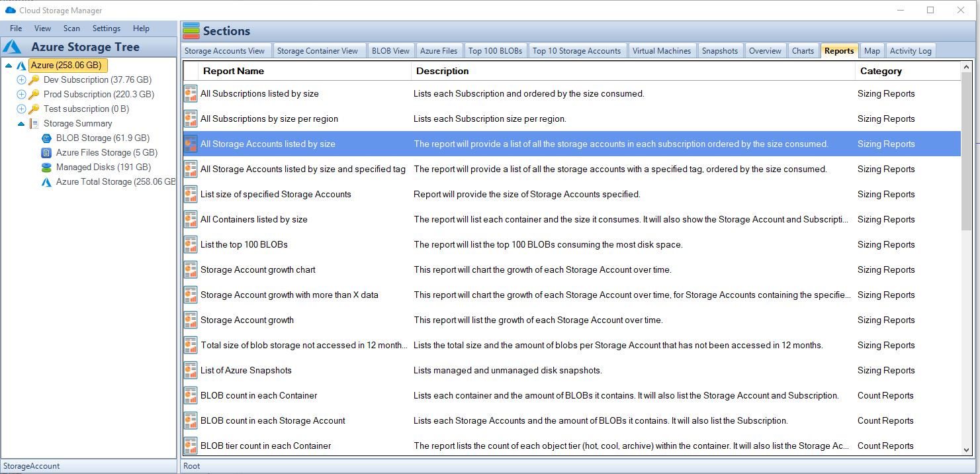Viewport: 980px width, 474px height.
Task: Click the Managed Disks icon
Action: tap(46, 167)
